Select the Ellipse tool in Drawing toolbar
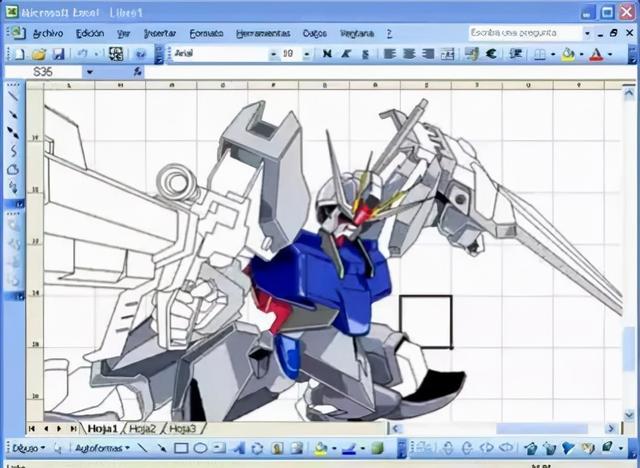This screenshot has width=640, height=468. point(200,448)
